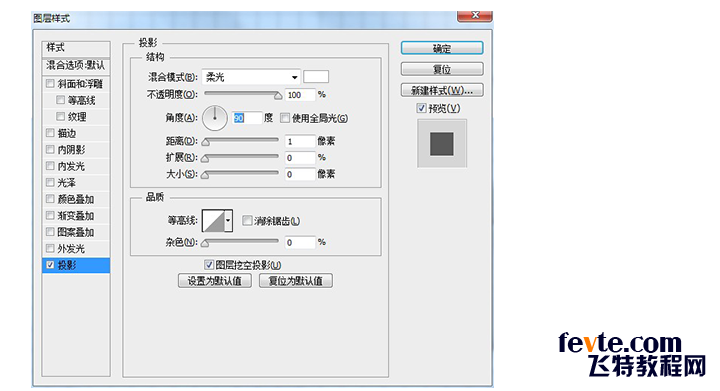Select 混合选项:默认 entry

(76, 66)
